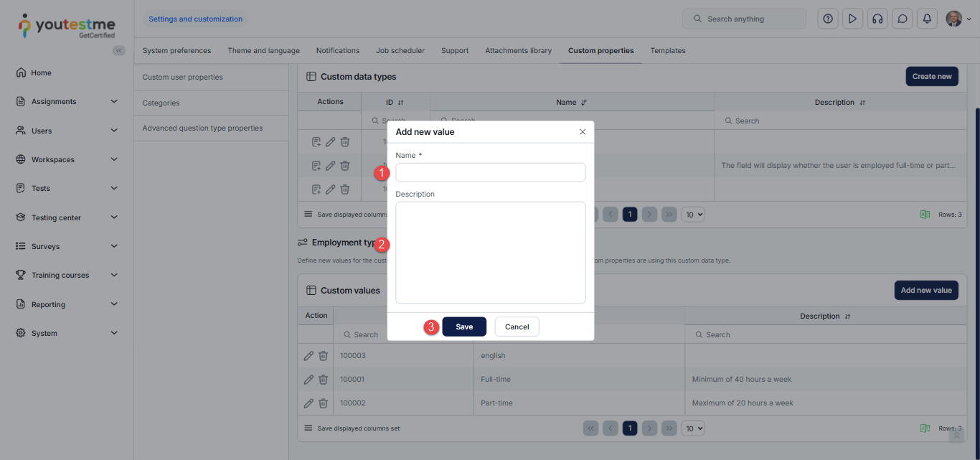Collapse the sidebar with the double-arrow icon
The image size is (980, 460).
point(119,50)
